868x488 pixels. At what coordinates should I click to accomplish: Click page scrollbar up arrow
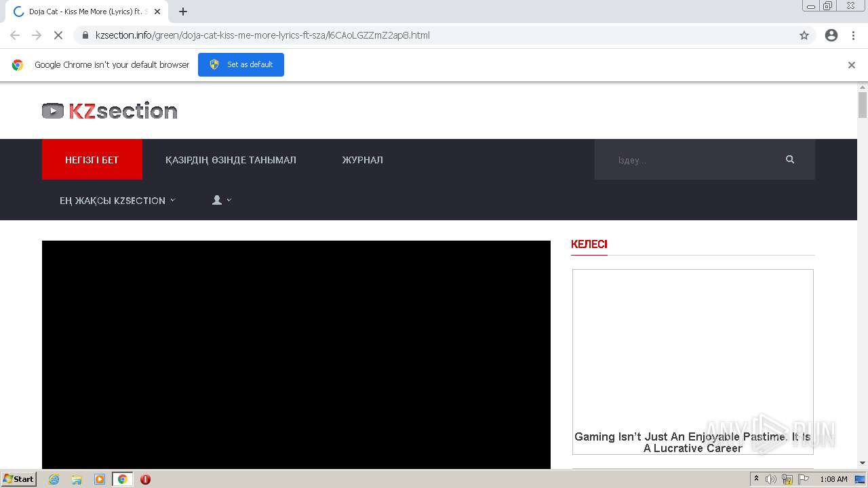(863, 87)
